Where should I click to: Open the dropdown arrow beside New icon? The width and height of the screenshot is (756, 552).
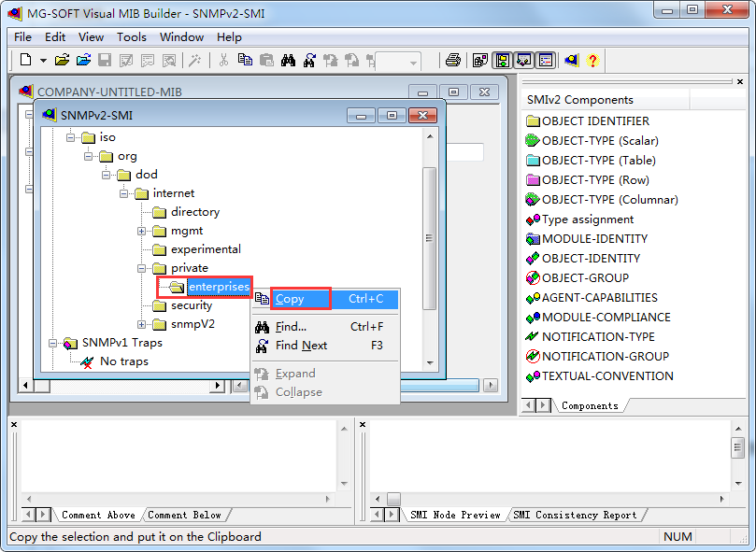click(43, 61)
